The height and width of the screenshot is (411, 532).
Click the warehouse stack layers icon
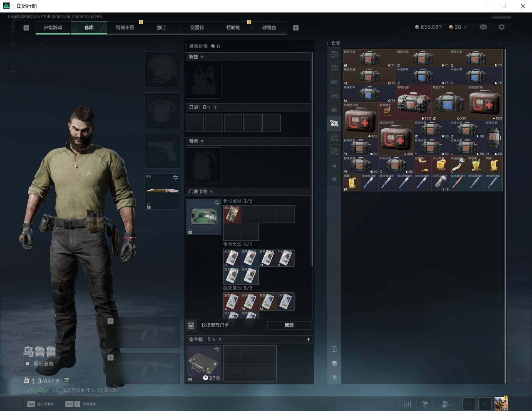point(334,363)
